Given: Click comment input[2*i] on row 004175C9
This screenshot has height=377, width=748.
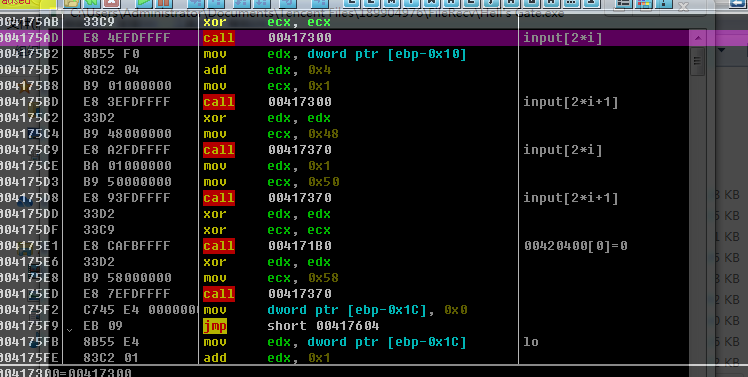Looking at the screenshot, I should (x=563, y=150).
